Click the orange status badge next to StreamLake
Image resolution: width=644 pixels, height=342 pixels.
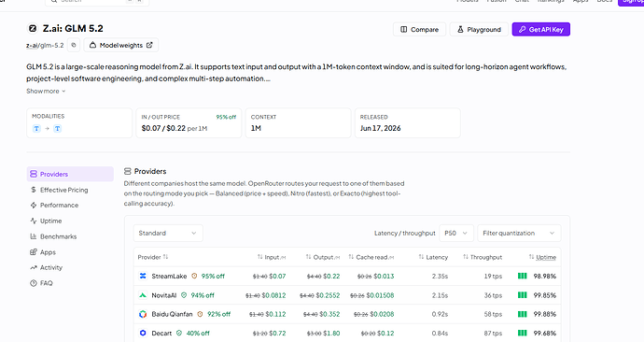194,277
